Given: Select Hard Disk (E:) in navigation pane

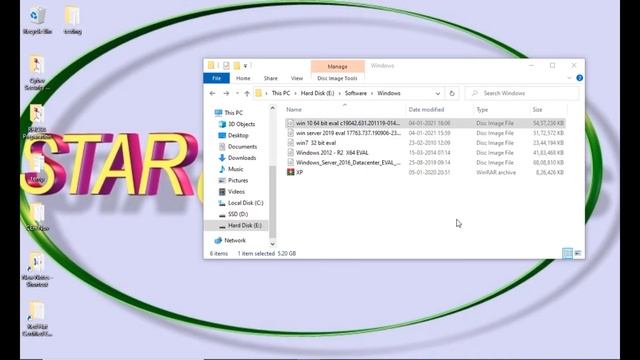Looking at the screenshot, I should (x=237, y=225).
